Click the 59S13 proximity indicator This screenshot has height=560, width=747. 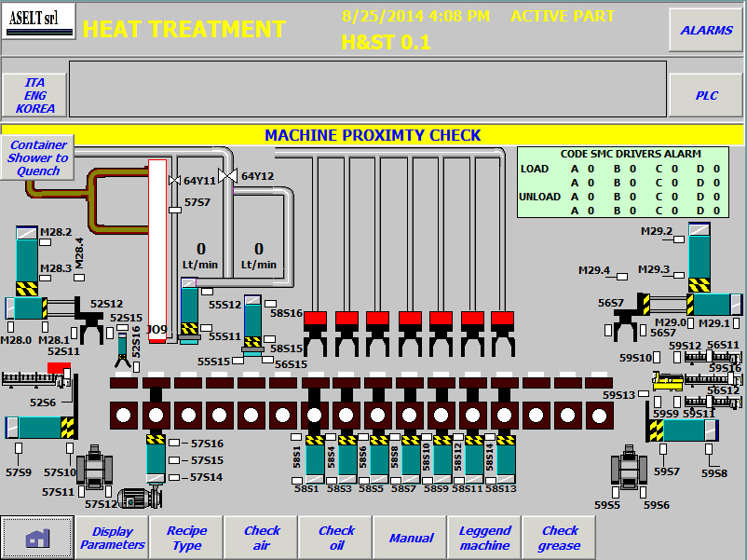[x=644, y=393]
